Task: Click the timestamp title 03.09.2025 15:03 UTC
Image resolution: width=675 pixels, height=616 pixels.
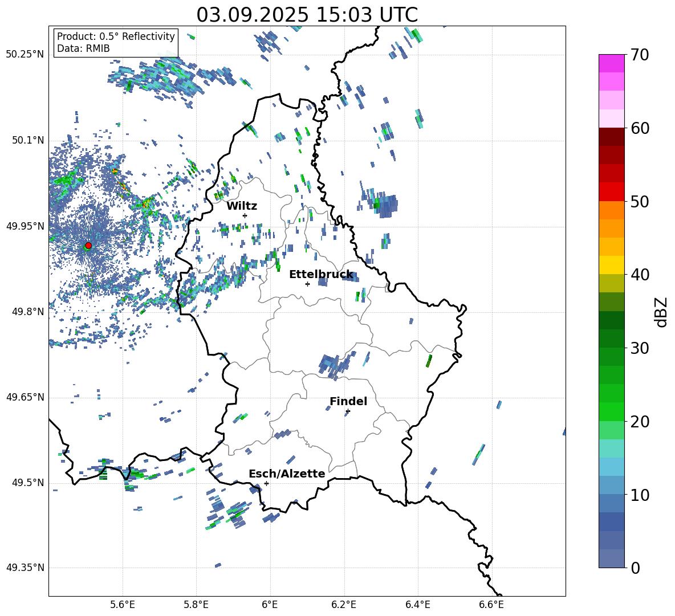Action: (307, 15)
